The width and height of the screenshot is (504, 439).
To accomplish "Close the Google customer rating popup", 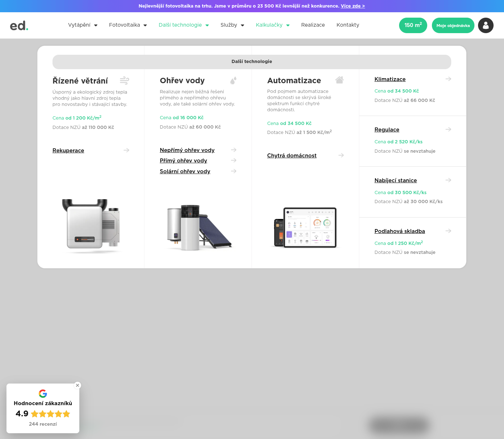I will pos(78,385).
